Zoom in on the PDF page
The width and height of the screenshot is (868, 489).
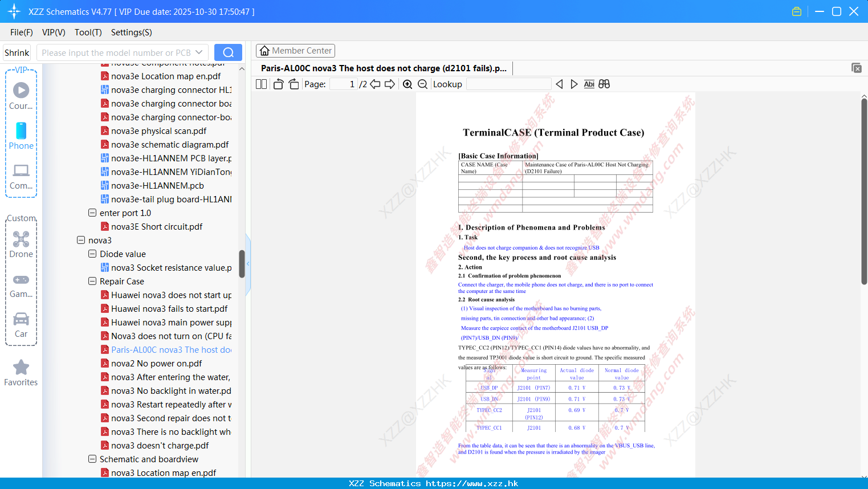[x=407, y=84]
